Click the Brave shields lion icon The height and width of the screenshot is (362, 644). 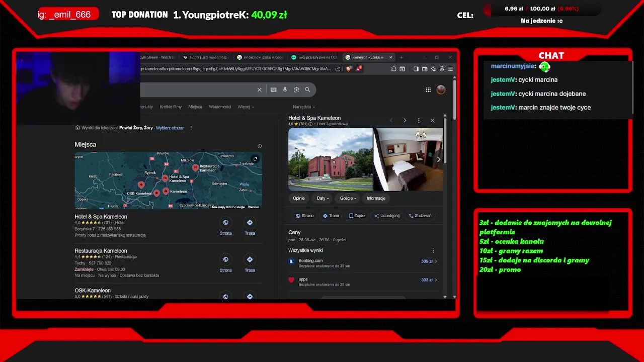point(349,69)
